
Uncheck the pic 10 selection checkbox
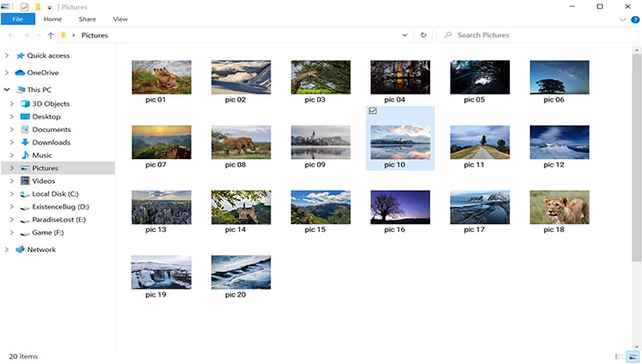click(373, 111)
